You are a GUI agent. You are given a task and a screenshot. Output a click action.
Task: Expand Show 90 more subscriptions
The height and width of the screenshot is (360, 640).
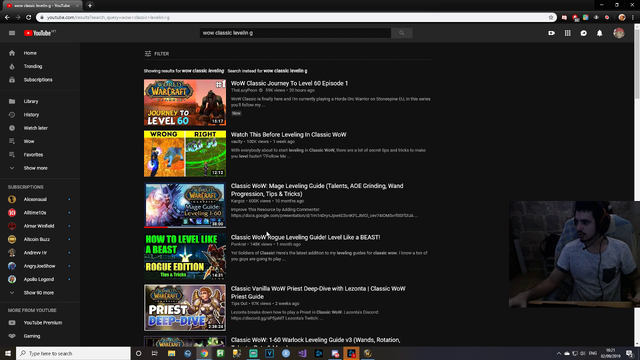click(40, 293)
